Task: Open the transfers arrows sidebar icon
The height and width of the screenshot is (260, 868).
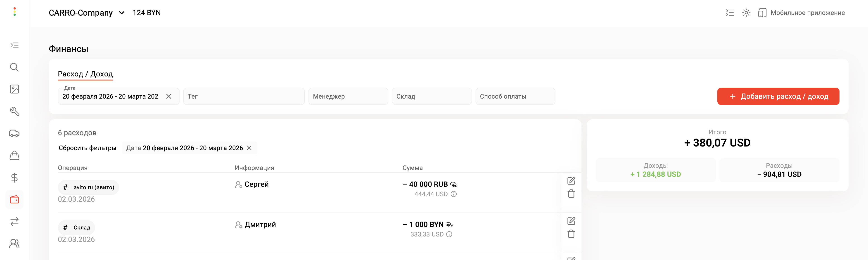Action: tap(14, 222)
